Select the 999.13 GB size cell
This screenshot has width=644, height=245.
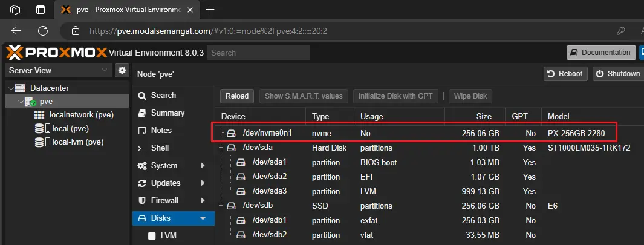(x=481, y=192)
